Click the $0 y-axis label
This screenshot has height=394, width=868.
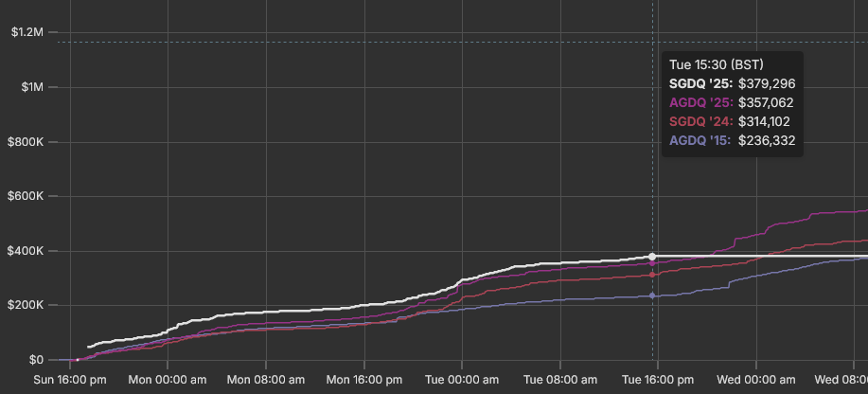click(x=35, y=360)
